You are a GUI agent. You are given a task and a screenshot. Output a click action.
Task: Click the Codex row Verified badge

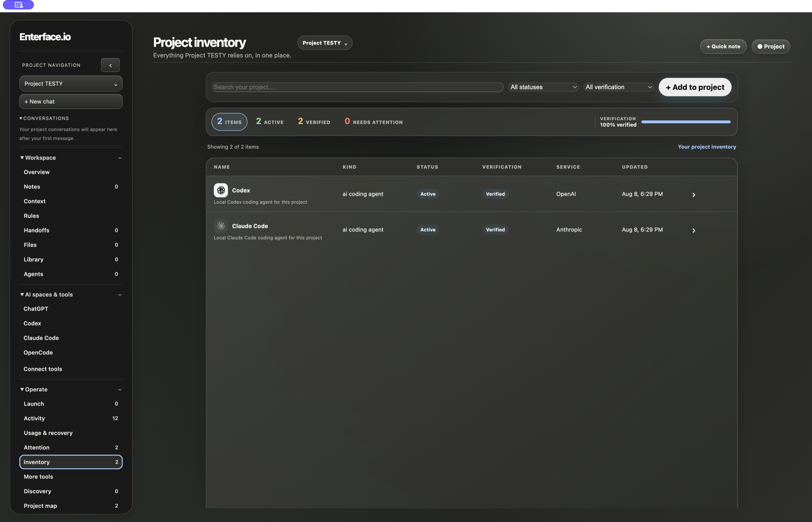495,194
